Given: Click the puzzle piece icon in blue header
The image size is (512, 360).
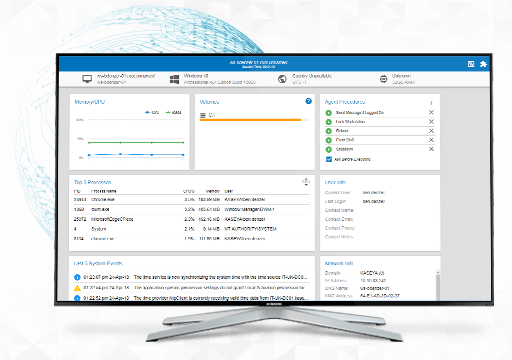Looking at the screenshot, I should pos(483,64).
